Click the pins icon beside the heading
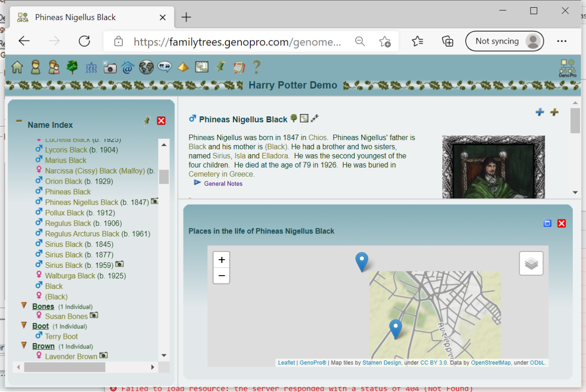The height and width of the screenshot is (392, 586). tap(315, 119)
